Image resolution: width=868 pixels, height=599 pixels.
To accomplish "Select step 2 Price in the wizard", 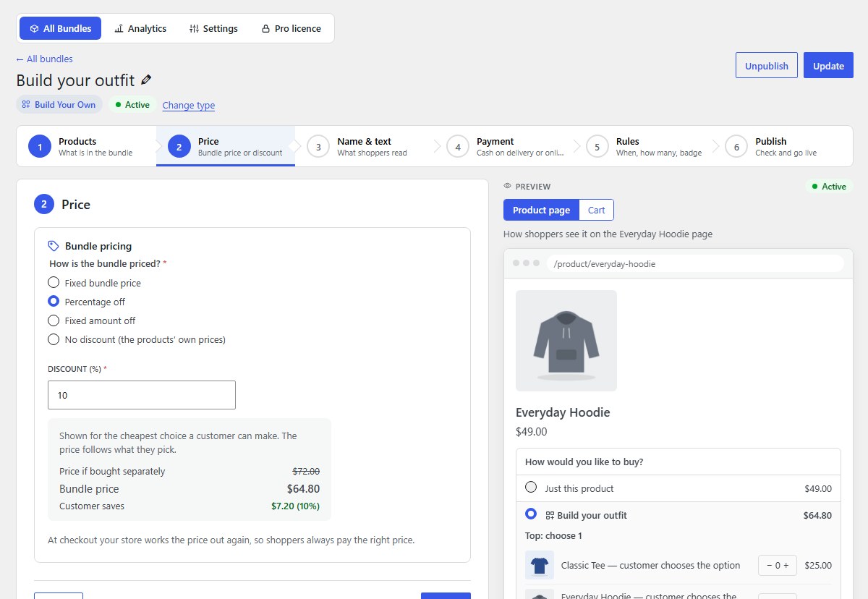I will point(226,147).
